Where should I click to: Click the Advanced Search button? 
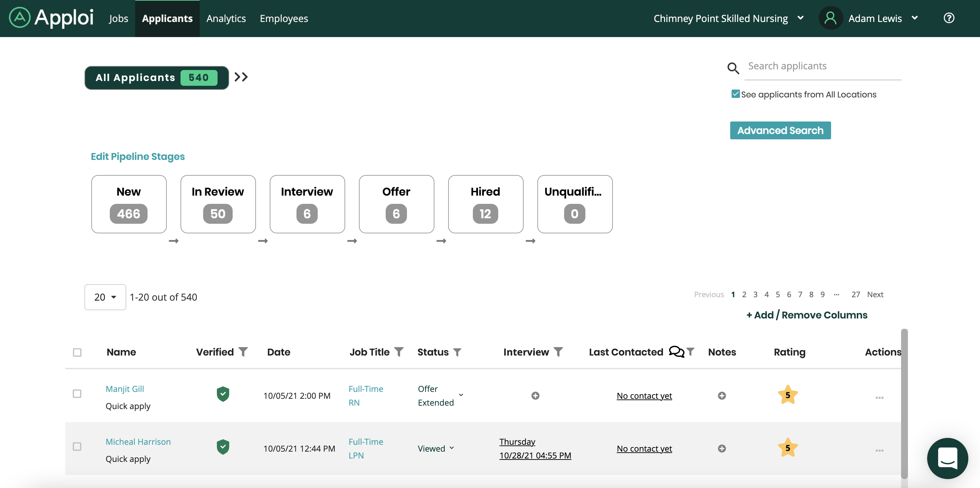pos(780,131)
